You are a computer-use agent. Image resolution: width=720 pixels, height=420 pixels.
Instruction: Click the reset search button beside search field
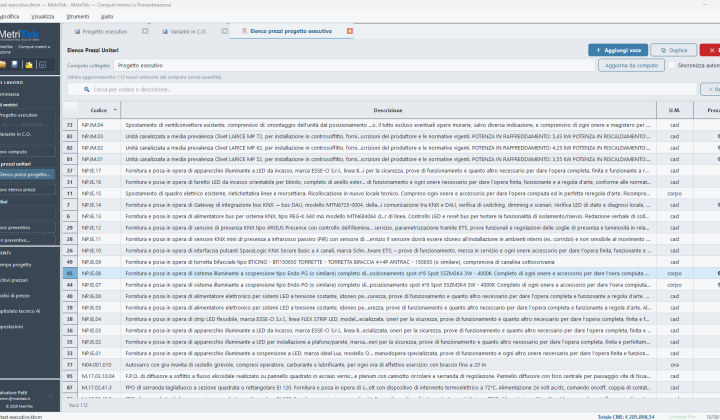click(x=710, y=90)
